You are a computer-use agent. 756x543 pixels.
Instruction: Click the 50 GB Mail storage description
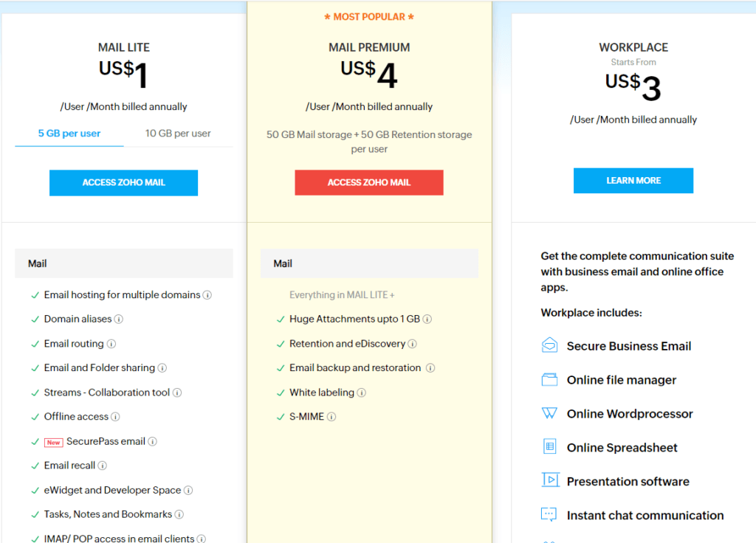[369, 142]
